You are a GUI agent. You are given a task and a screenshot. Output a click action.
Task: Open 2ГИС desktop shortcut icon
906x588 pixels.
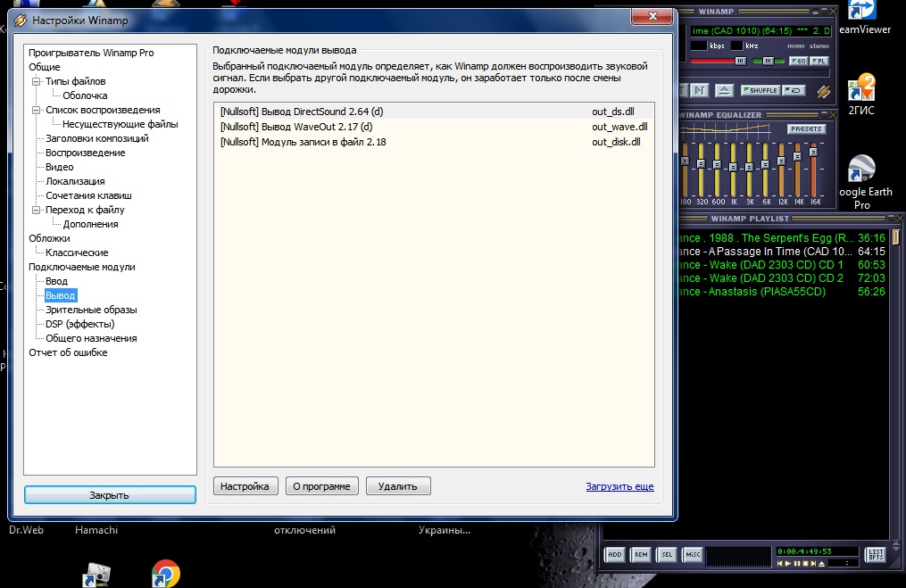pos(861,95)
